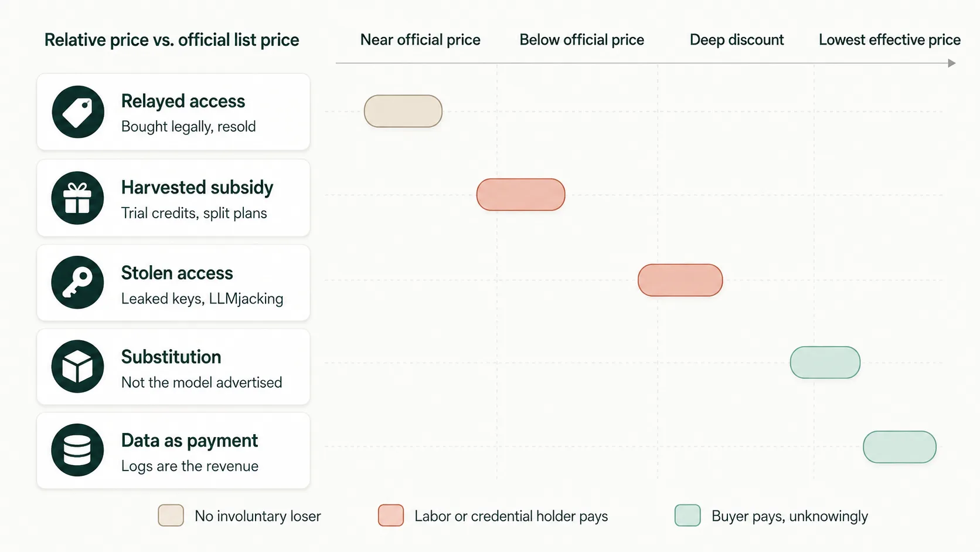This screenshot has width=980, height=552.
Task: Click the key icon for Stolen access
Action: point(78,282)
